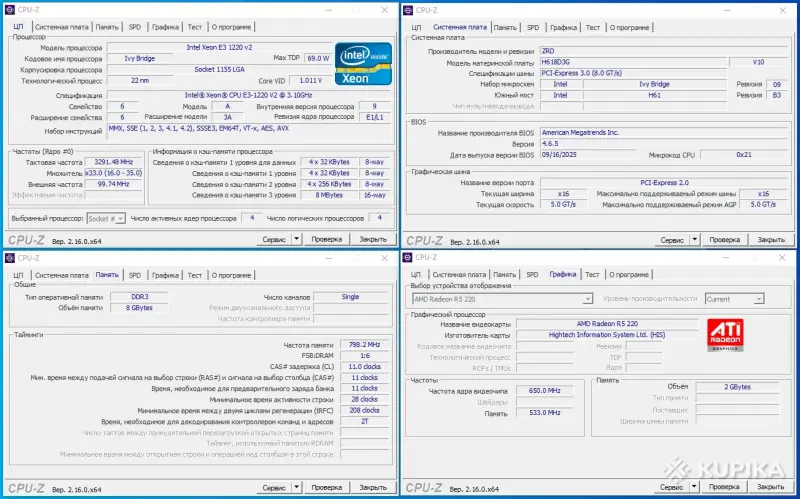Viewport: 800px width, 499px height.
Task: Switch to Память tab in the processor window
Action: 107,27
